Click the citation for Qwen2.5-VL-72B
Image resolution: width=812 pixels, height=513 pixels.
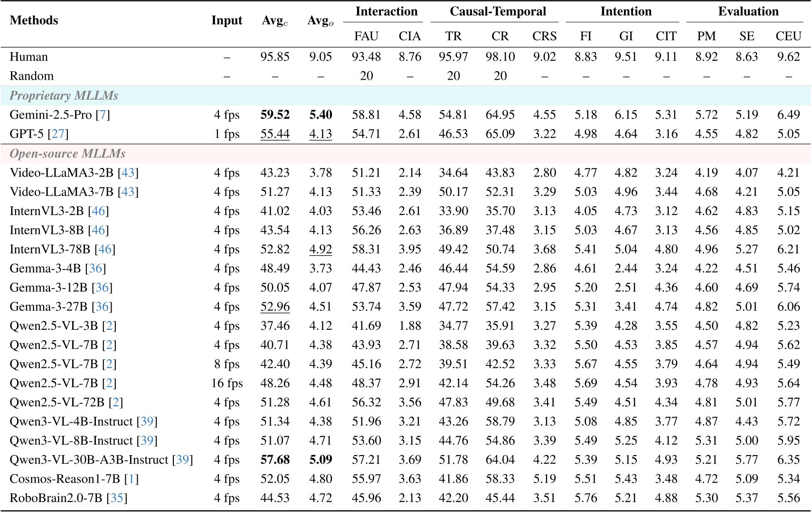115,402
